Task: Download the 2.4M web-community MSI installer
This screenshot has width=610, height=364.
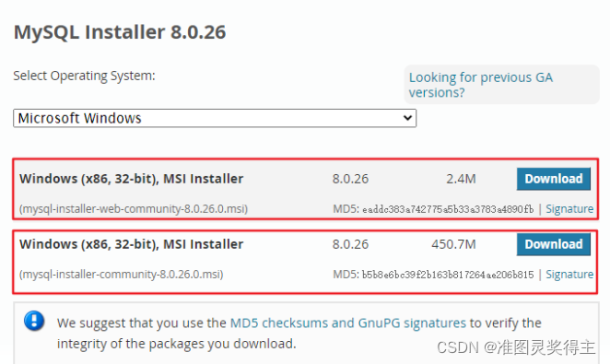Action: click(554, 179)
